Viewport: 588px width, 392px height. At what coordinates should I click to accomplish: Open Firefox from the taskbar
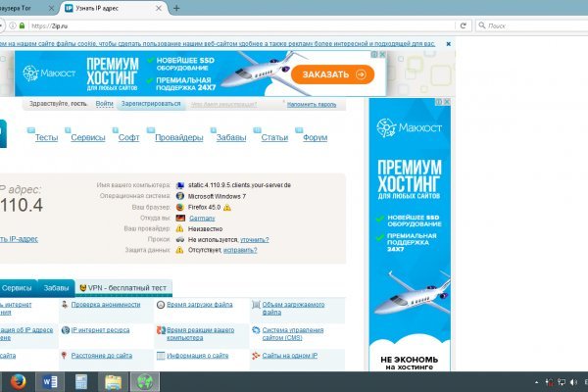20,380
